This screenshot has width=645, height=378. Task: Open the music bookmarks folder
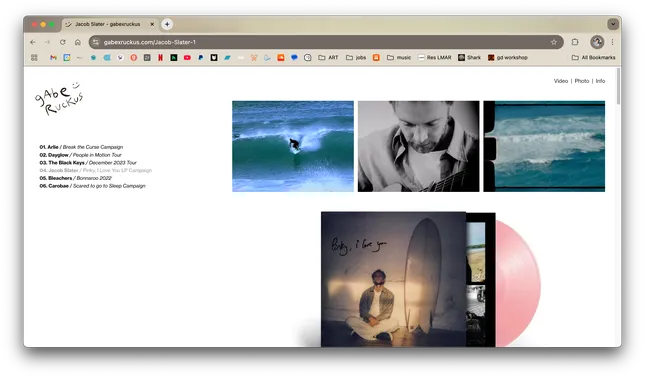(399, 58)
